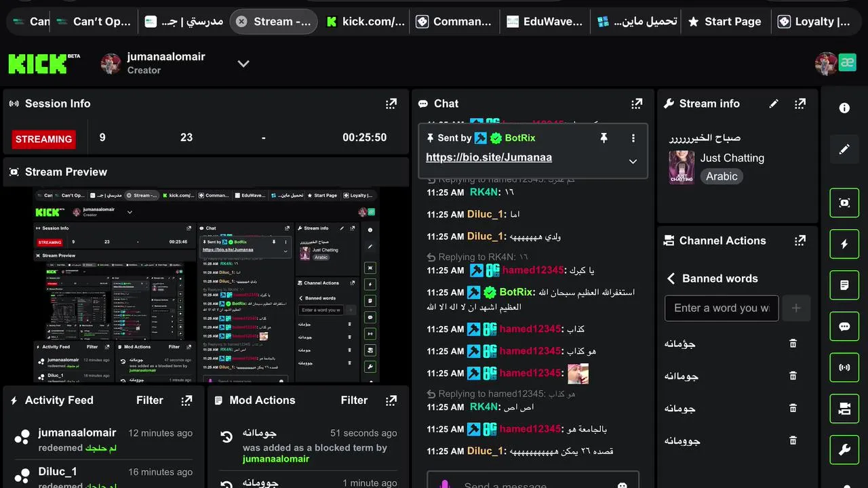Open the Mod Actions Filter
Viewport: 868px width, 488px height.
click(x=354, y=401)
